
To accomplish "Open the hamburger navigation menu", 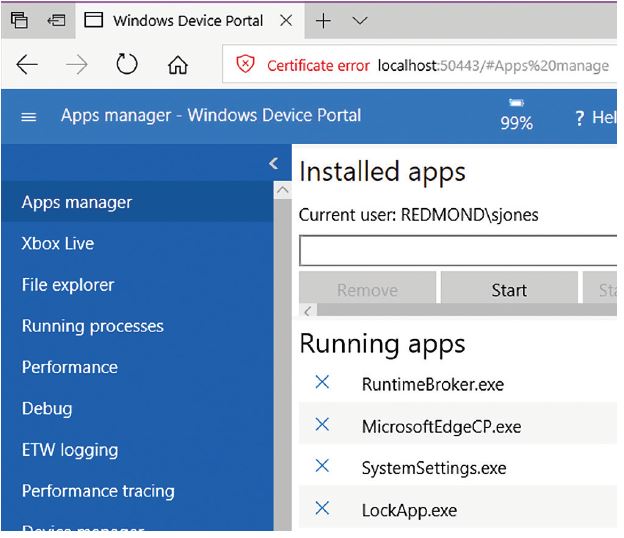I will pos(29,117).
